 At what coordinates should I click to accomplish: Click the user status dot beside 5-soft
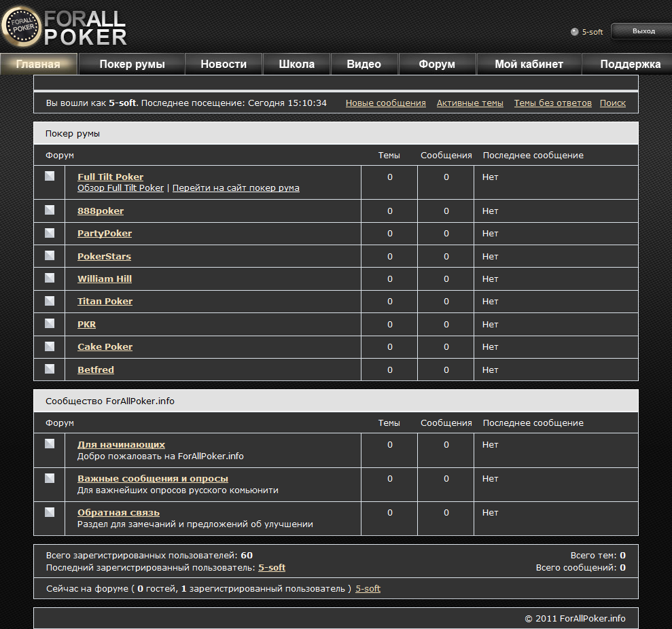coord(574,32)
